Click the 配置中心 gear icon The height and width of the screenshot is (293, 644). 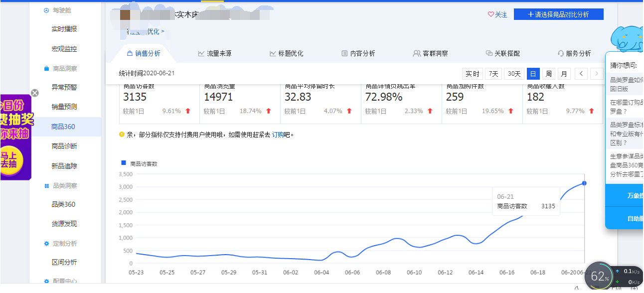[46, 282]
